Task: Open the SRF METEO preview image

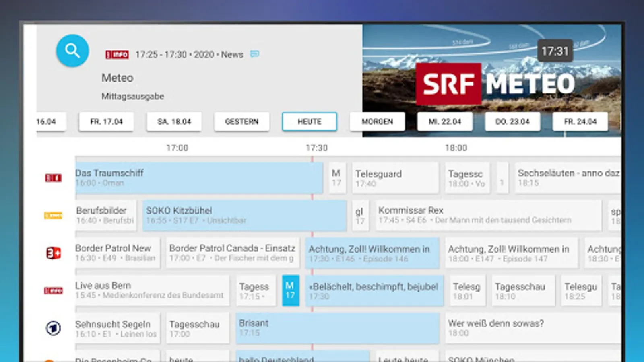Action: tap(492, 80)
